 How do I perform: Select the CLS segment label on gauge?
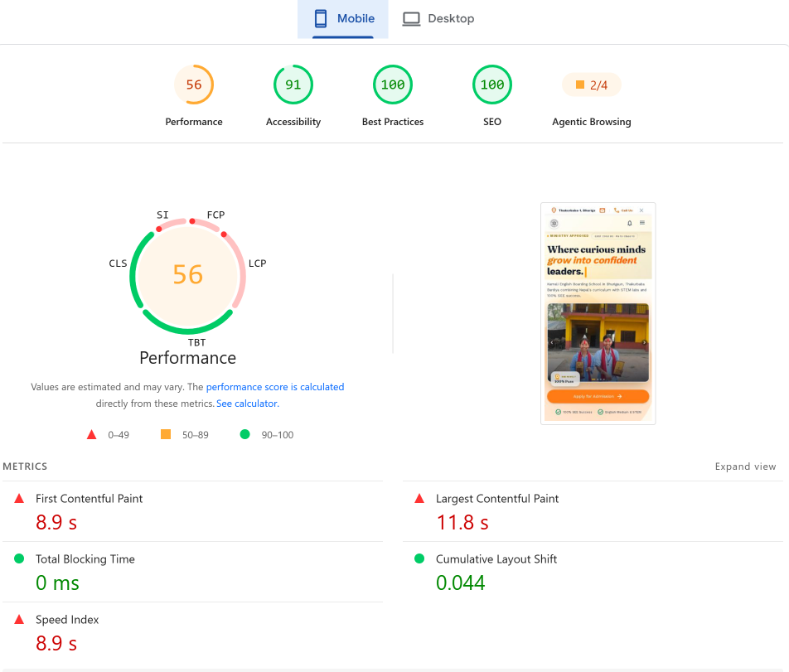[x=118, y=263]
